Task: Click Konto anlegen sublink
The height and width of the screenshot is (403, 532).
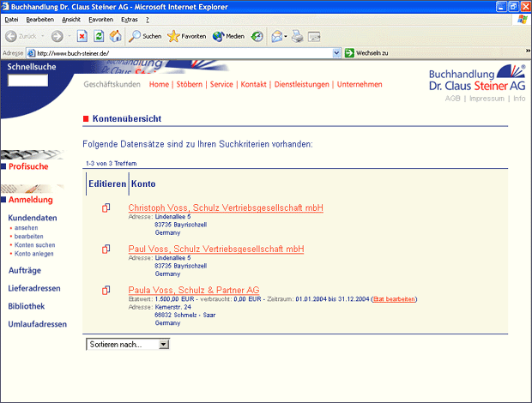Action: (34, 254)
